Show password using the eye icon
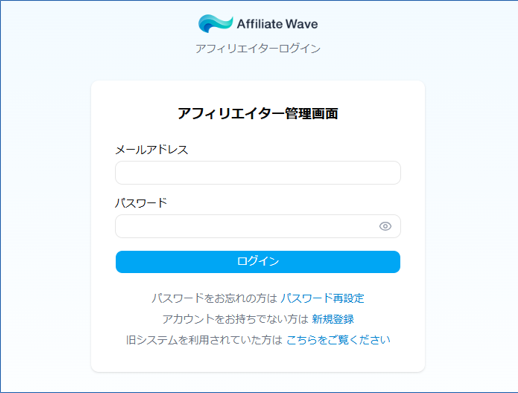Image resolution: width=518 pixels, height=393 pixels. click(x=385, y=226)
